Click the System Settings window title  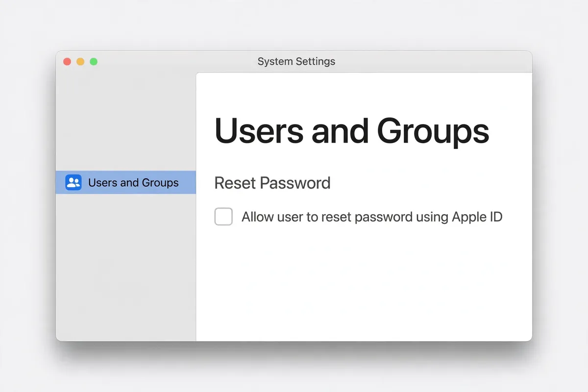point(296,62)
